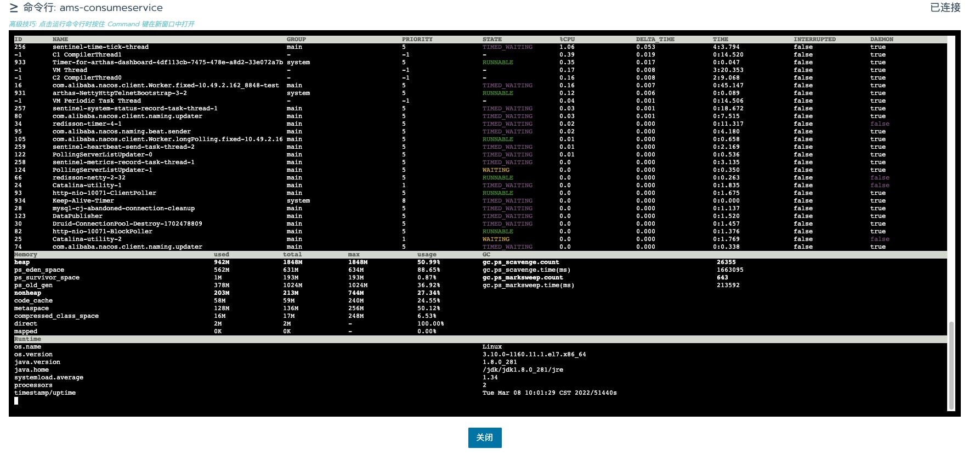Click the ps_eden_space memory label

39,270
